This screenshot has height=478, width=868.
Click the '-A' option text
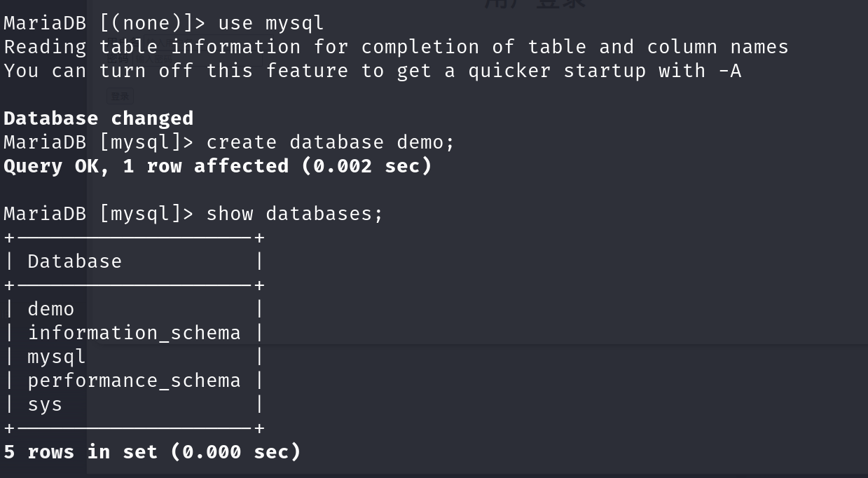click(x=729, y=71)
